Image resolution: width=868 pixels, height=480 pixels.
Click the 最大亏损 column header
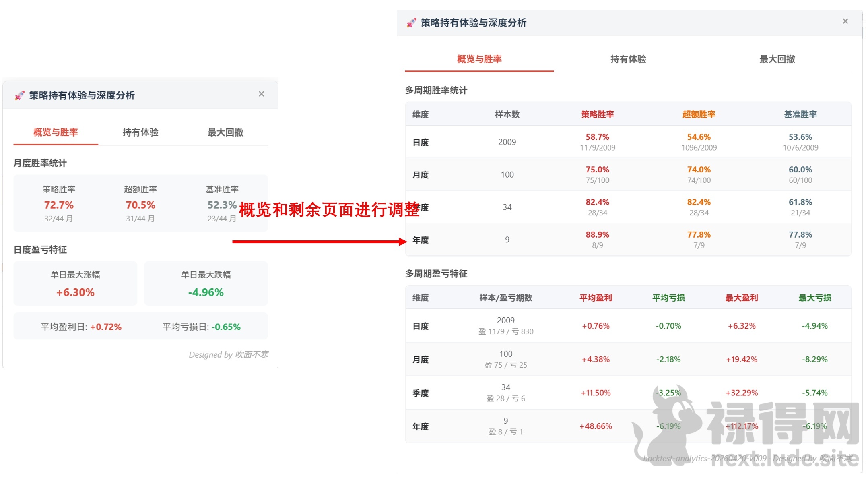click(815, 298)
